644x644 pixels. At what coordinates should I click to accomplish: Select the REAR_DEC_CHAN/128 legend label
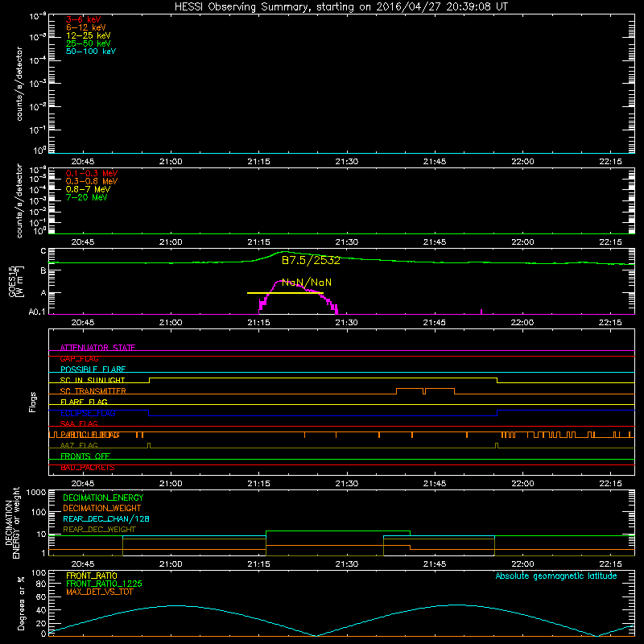point(106,518)
